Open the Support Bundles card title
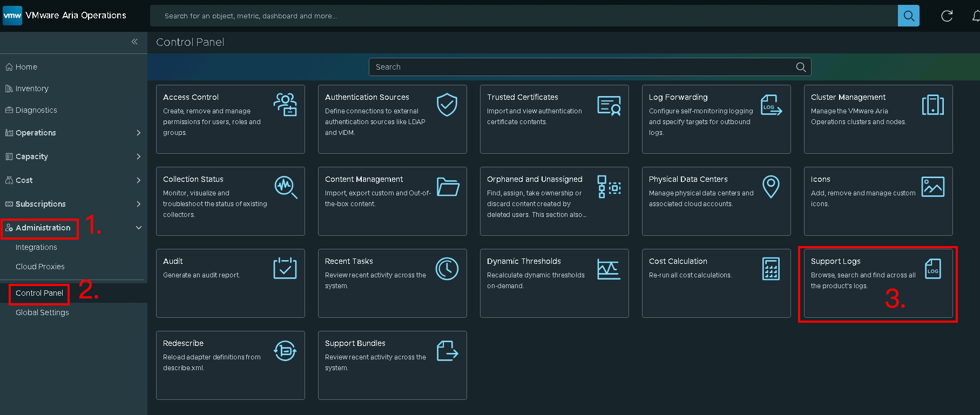 355,343
